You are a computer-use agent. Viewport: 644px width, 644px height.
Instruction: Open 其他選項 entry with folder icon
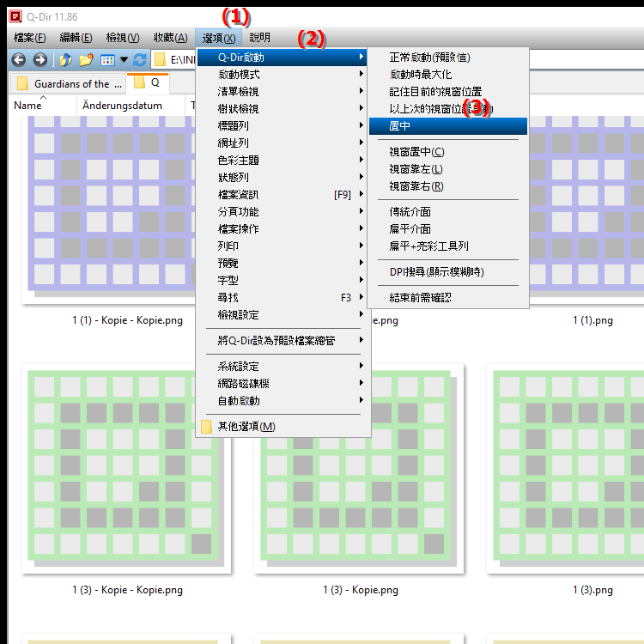coord(246,427)
